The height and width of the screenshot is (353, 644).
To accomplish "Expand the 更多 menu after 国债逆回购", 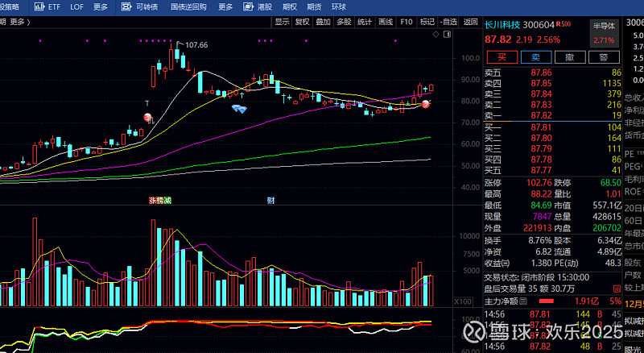I will (x=225, y=6).
